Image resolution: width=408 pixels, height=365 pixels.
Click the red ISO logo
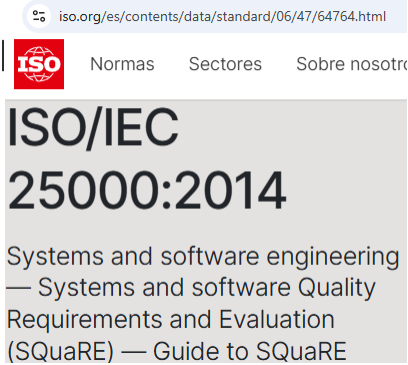coord(39,64)
